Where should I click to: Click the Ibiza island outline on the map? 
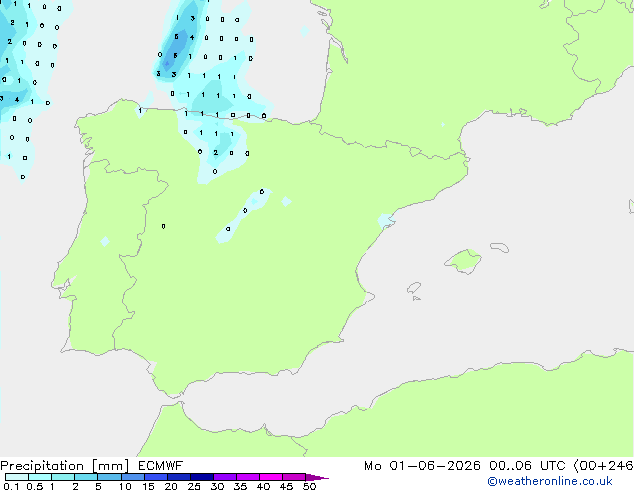(414, 288)
